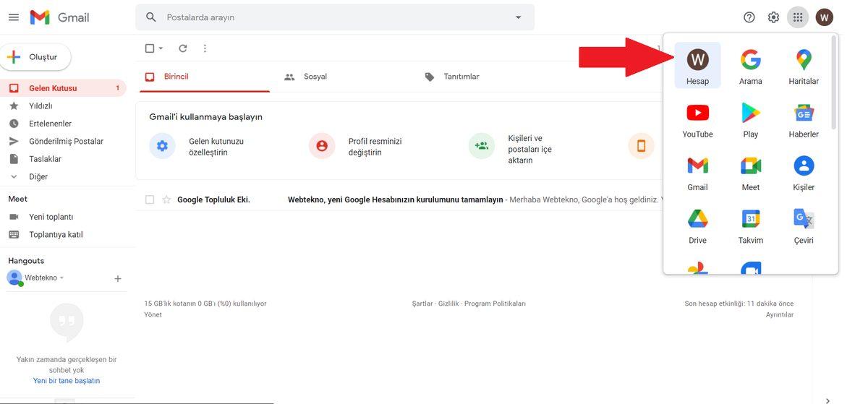Click the apps panel scrollbar

pyautogui.click(x=834, y=83)
